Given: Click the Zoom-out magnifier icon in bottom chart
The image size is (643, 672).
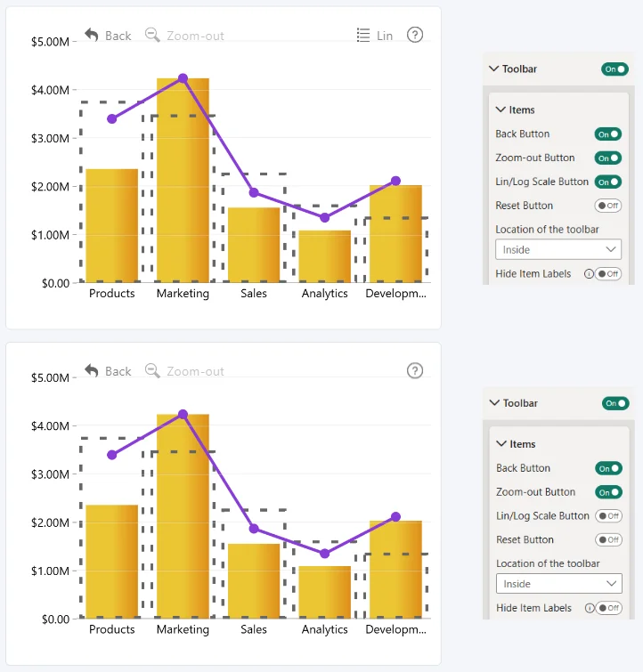Looking at the screenshot, I should coord(152,371).
